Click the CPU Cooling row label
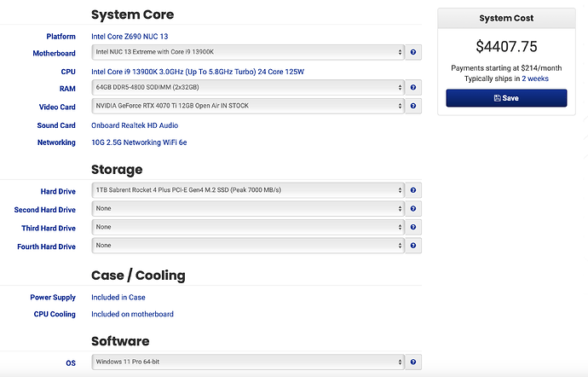This screenshot has height=377, width=588. [55, 314]
